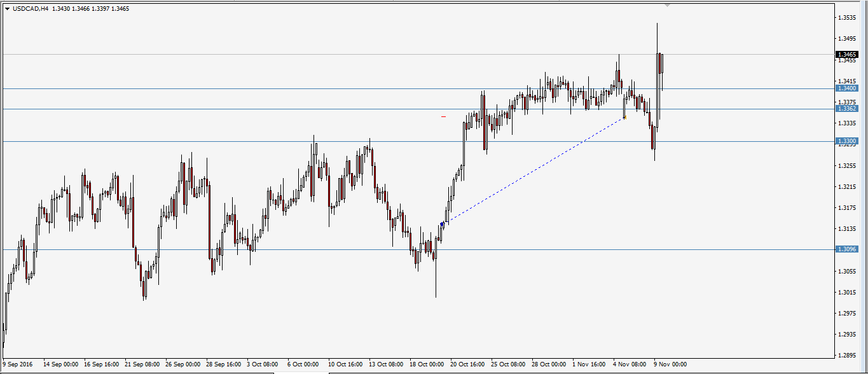Click the 21 Sep 08:00 time label

coord(142,364)
